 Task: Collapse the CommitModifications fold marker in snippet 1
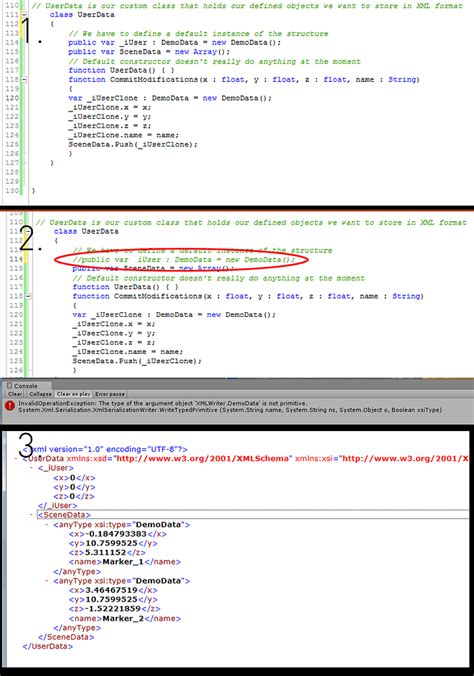[24, 79]
